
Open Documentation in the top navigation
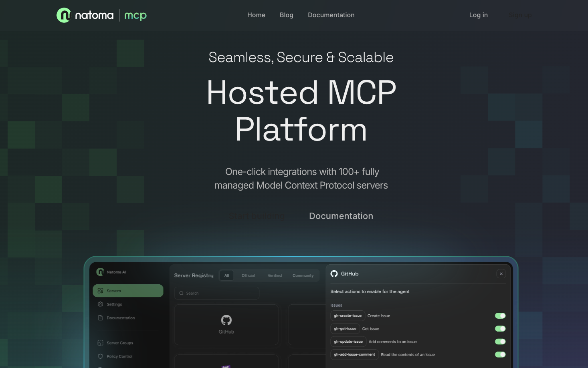(x=331, y=15)
